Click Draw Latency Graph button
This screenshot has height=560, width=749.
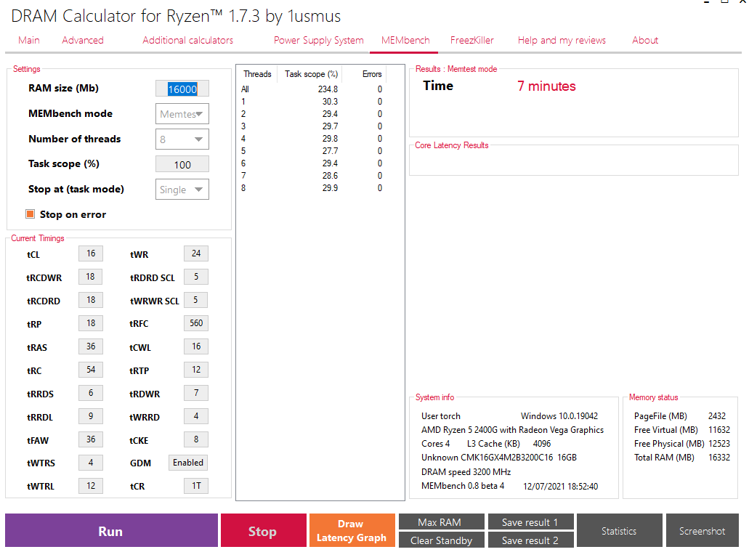coord(352,530)
